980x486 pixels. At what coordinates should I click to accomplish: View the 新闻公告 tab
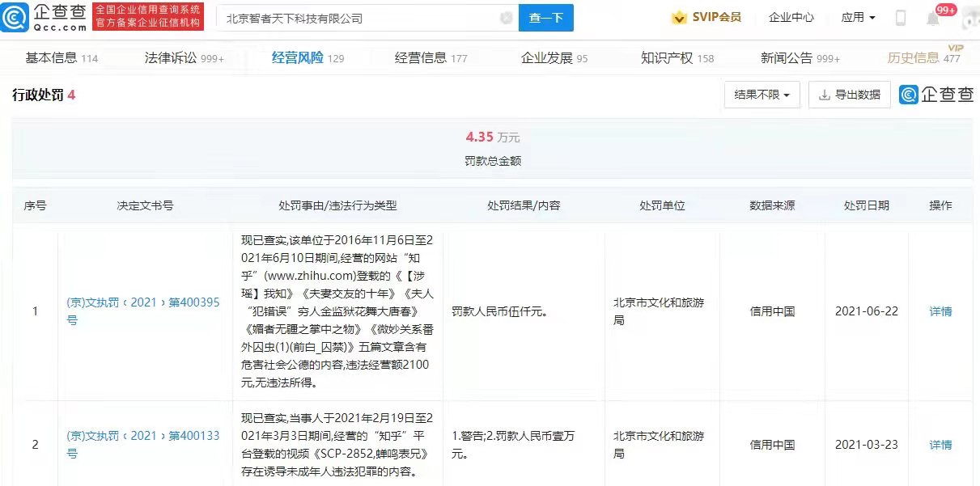click(800, 57)
